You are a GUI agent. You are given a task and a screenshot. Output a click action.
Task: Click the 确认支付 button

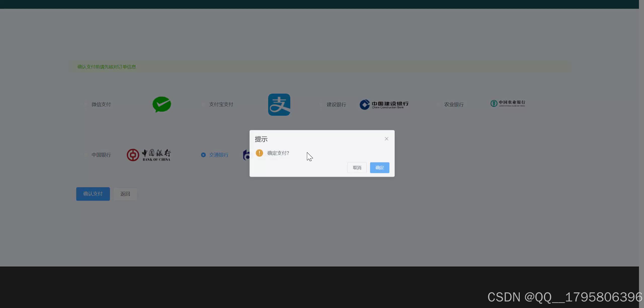tap(93, 194)
